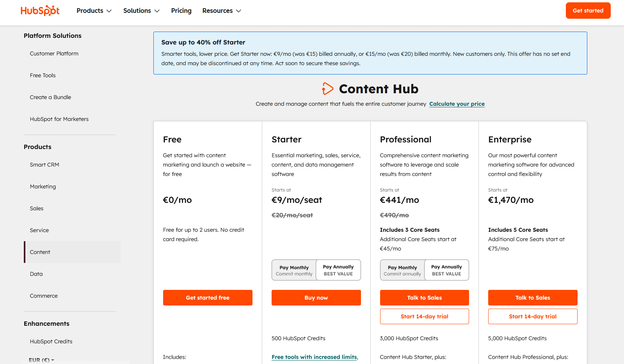Image resolution: width=624 pixels, height=364 pixels.
Task: Go to the Pricing page
Action: 181,11
